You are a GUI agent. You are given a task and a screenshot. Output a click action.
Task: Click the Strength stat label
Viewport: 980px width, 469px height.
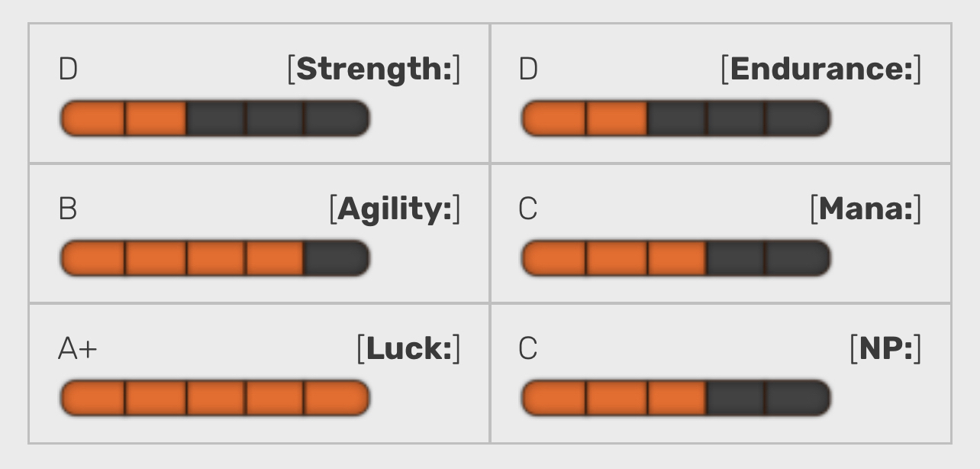374,70
